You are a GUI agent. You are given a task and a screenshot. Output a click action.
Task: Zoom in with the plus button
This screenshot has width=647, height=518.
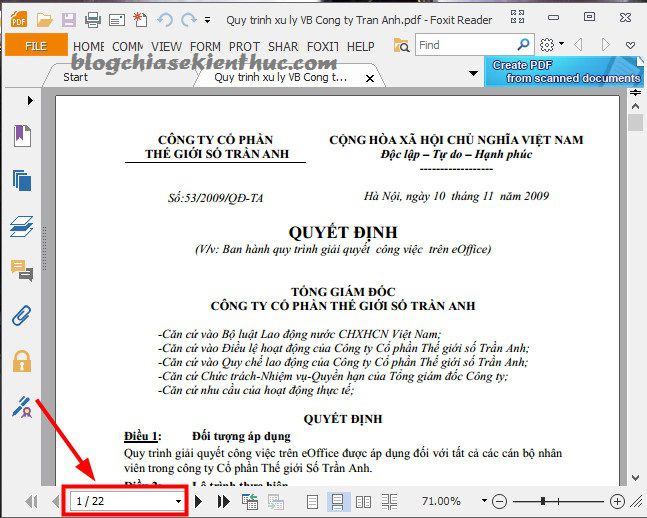coord(617,501)
